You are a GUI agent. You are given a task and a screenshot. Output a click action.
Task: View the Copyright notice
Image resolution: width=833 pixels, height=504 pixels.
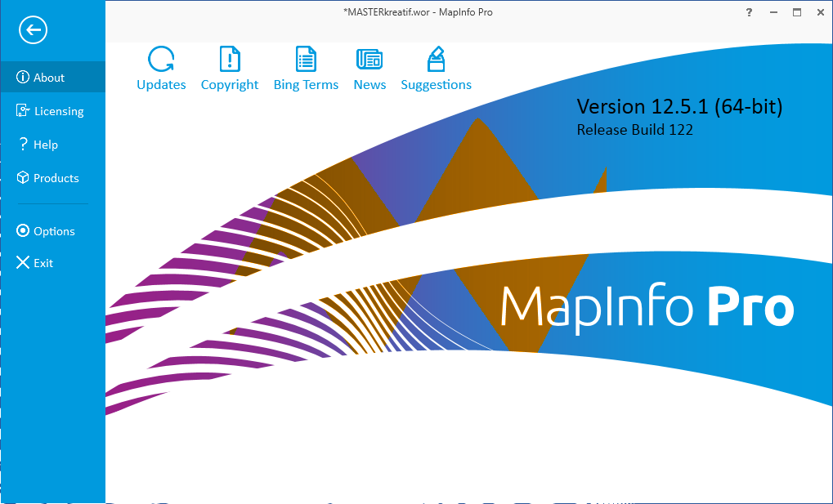click(x=230, y=69)
